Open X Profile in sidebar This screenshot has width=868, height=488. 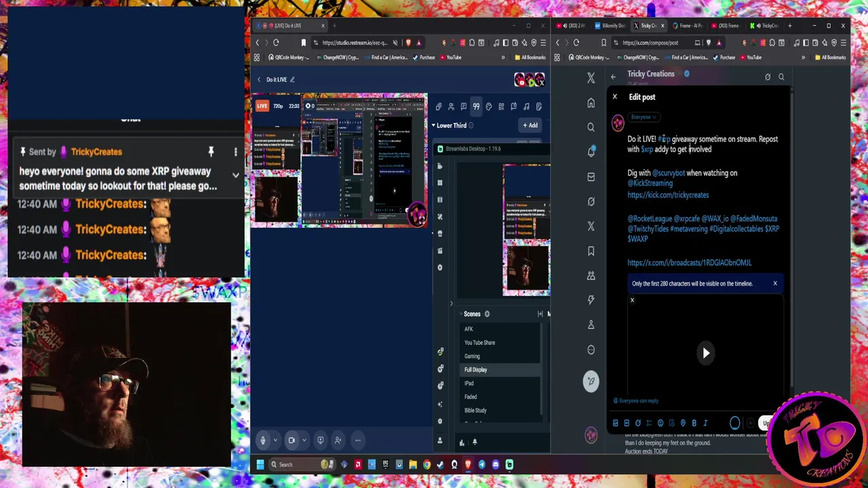591,325
